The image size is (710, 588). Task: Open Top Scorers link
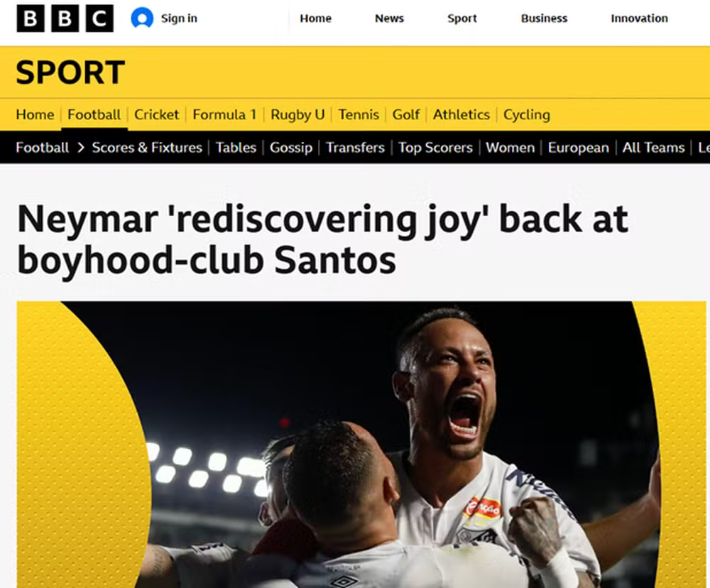[x=436, y=148]
